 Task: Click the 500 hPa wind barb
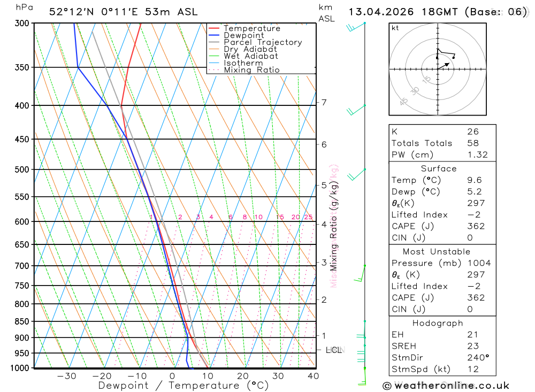[x=356, y=174]
